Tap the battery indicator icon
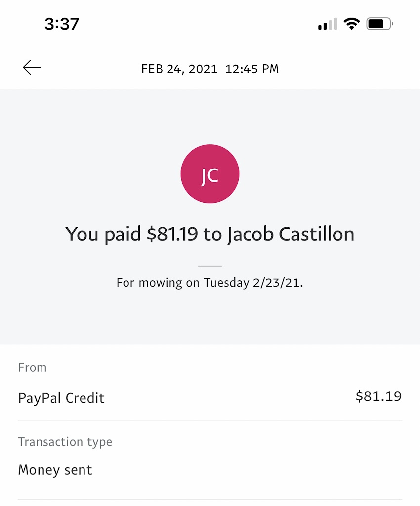Screen dimensions: 420x506 click(379, 24)
